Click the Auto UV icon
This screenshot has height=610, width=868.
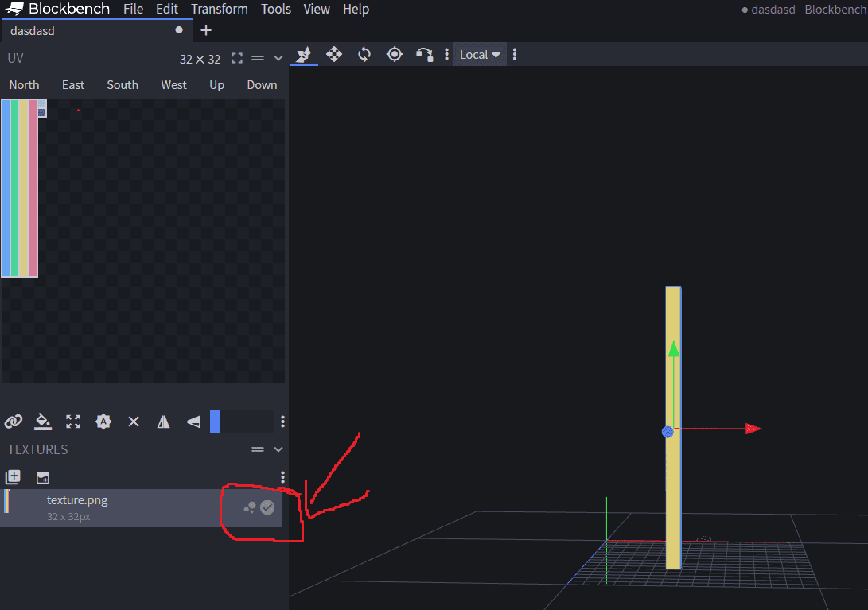tap(103, 422)
